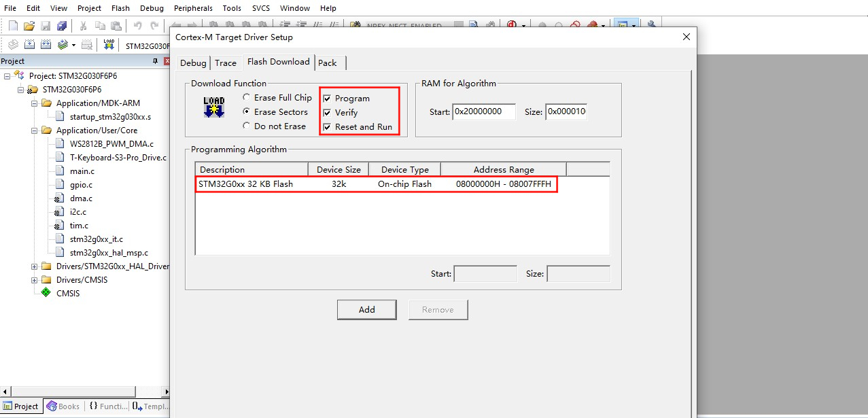Click the RAM for Algorithm Start field
The image size is (868, 418).
(483, 112)
